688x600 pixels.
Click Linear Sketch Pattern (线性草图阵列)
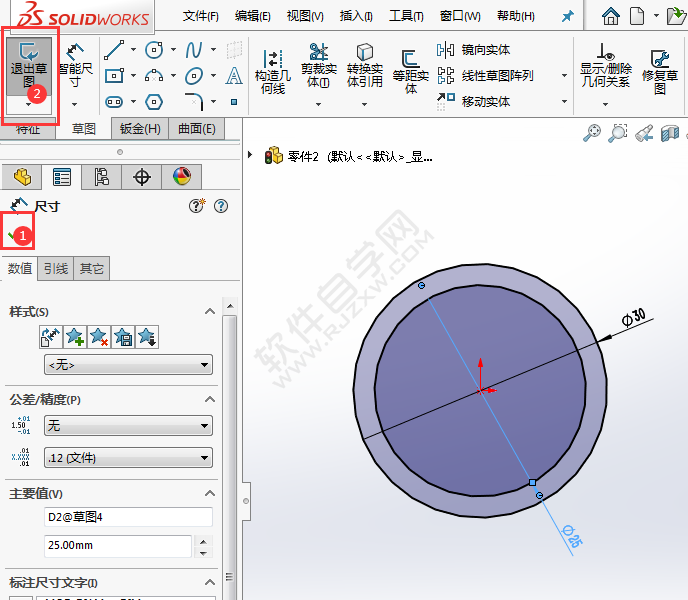[x=485, y=75]
